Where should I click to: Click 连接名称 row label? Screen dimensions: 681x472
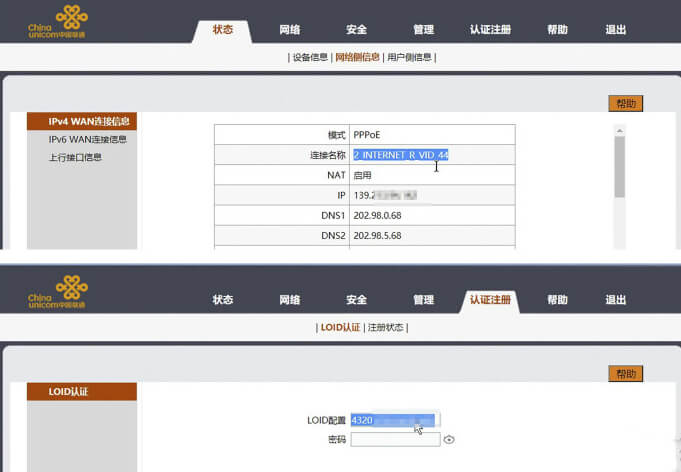click(x=328, y=155)
